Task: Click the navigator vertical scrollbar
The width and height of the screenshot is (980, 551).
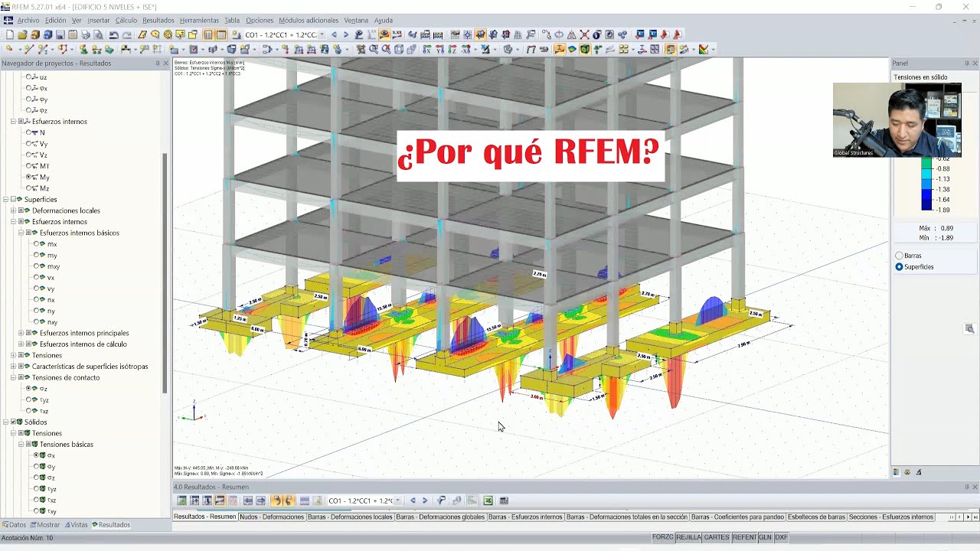Action: coord(165,272)
